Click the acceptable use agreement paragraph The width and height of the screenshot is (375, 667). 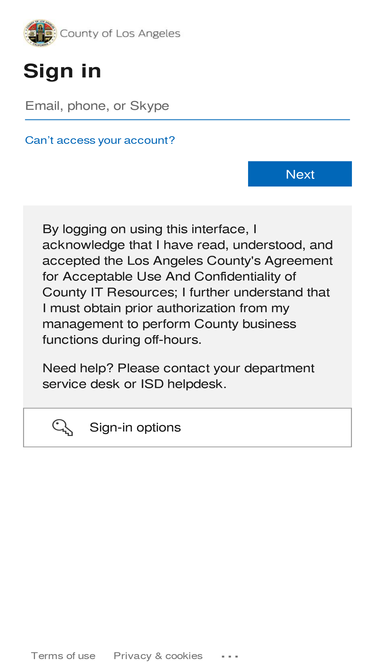click(x=187, y=284)
